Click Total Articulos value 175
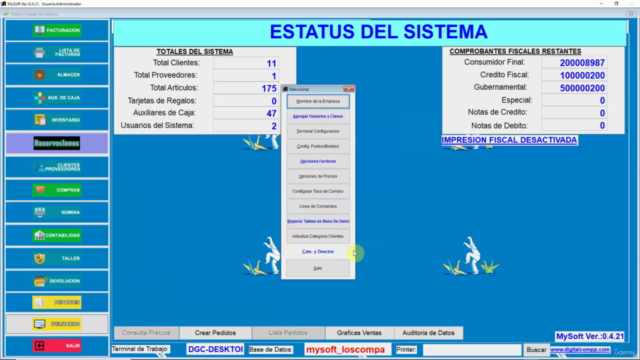This screenshot has width=640, height=360. [x=246, y=88]
